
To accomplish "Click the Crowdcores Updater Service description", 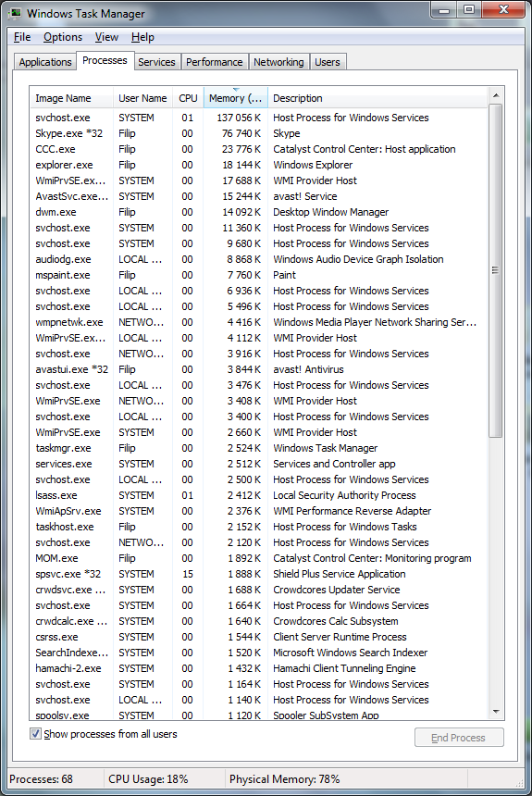I will tap(337, 590).
